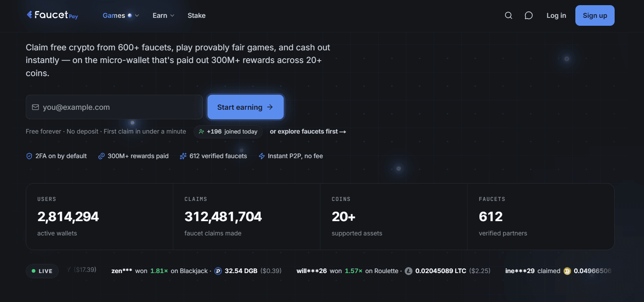The width and height of the screenshot is (644, 302).
Task: Click the FaucetPay logo
Action: click(x=52, y=15)
